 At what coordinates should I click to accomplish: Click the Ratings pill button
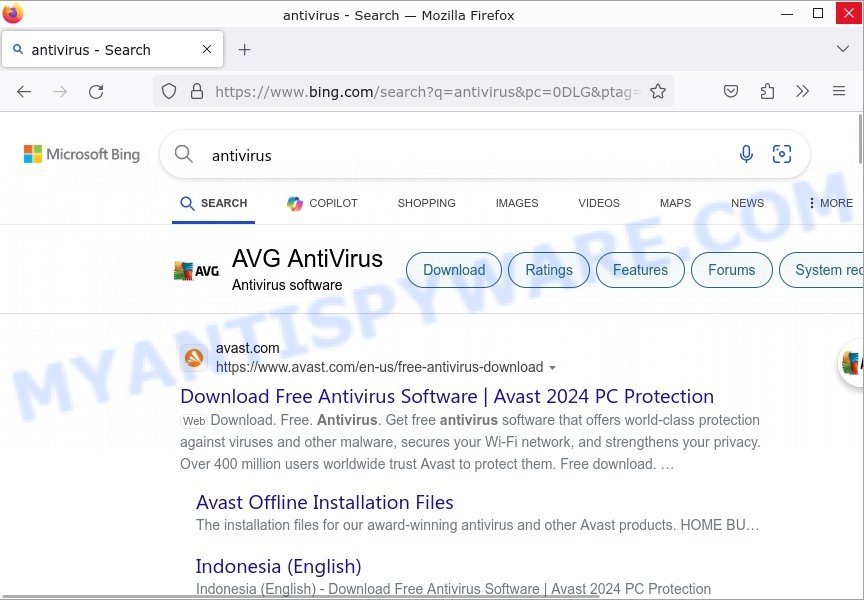click(549, 270)
